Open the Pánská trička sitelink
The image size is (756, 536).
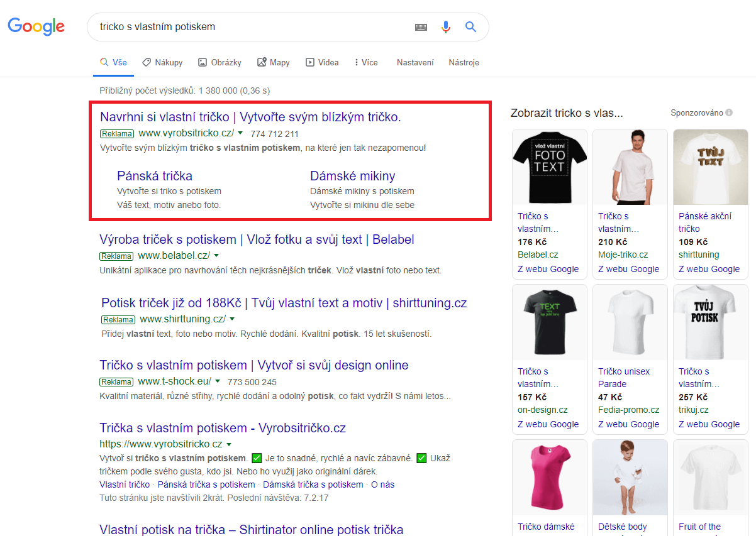click(155, 176)
